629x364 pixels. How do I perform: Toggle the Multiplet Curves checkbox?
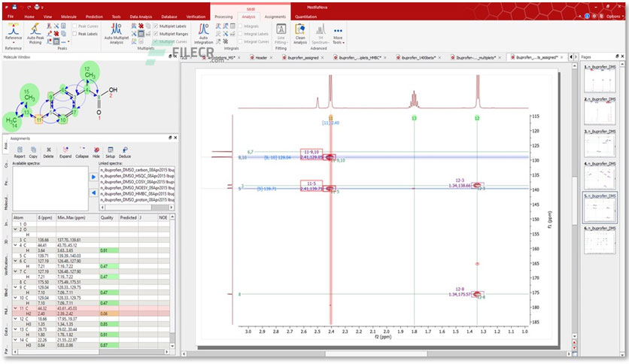(156, 41)
